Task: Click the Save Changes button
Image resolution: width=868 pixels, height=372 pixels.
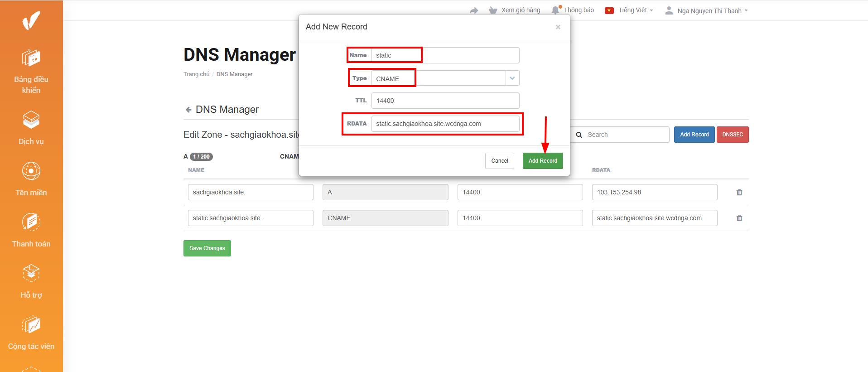Action: click(207, 248)
